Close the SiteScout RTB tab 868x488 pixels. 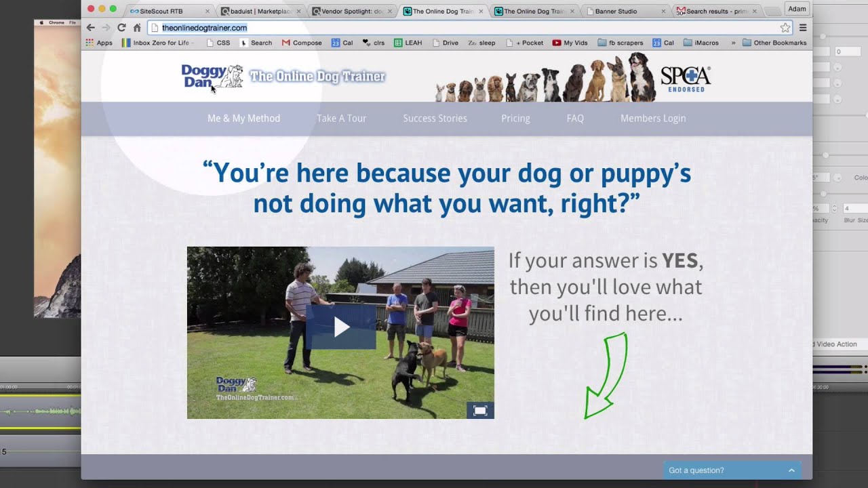(x=208, y=12)
